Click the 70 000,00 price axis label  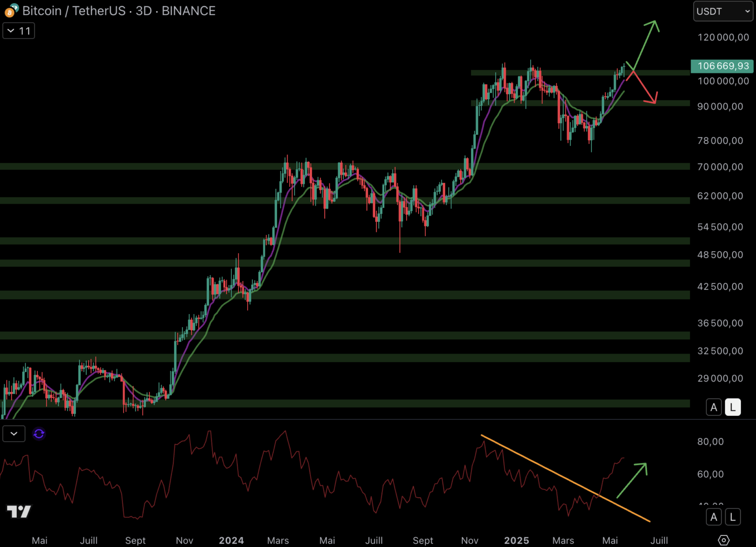pos(720,167)
